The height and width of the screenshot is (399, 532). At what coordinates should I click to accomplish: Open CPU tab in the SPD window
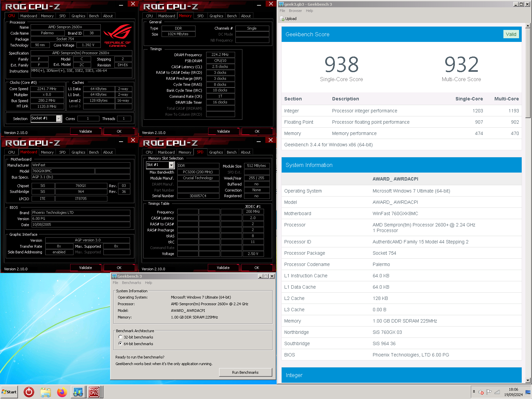[x=149, y=152]
